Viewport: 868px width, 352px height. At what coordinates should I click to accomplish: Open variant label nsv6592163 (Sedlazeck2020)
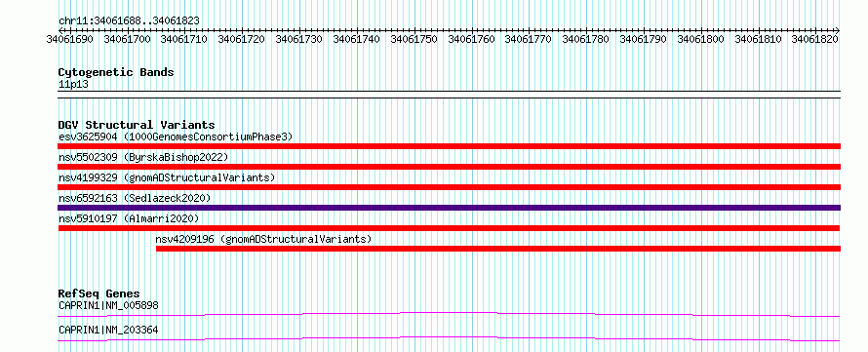coord(135,198)
